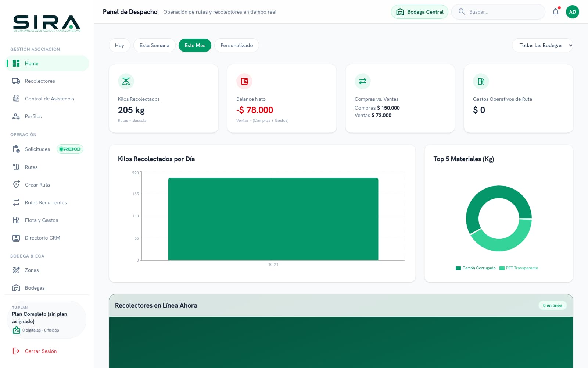This screenshot has width=588, height=368.
Task: Open the Home dashboard icon
Action: click(16, 63)
